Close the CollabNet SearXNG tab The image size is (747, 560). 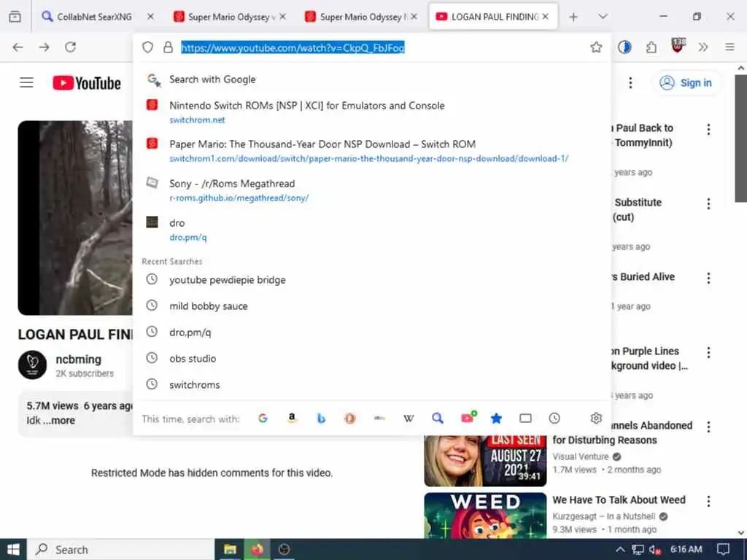(x=150, y=17)
